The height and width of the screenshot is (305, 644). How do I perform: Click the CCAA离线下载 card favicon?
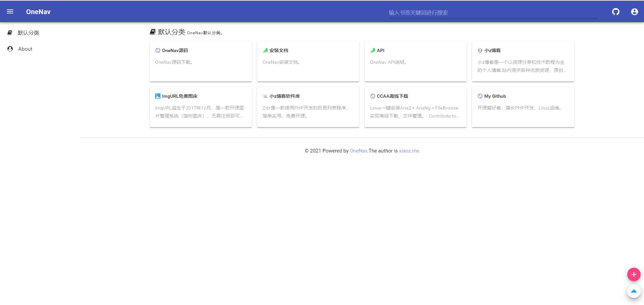372,96
